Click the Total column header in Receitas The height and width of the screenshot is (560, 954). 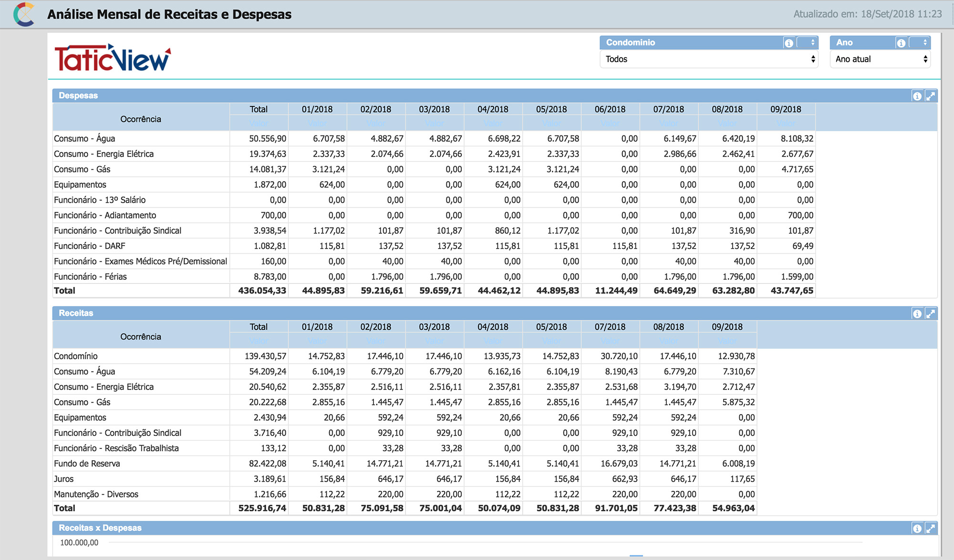(259, 327)
